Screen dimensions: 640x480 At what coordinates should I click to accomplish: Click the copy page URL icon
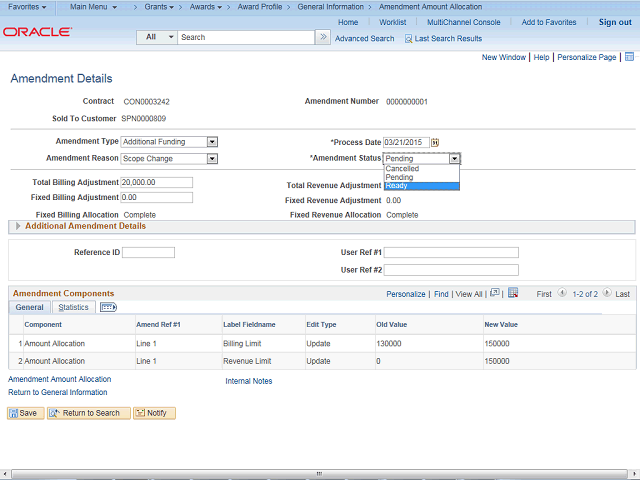click(629, 58)
